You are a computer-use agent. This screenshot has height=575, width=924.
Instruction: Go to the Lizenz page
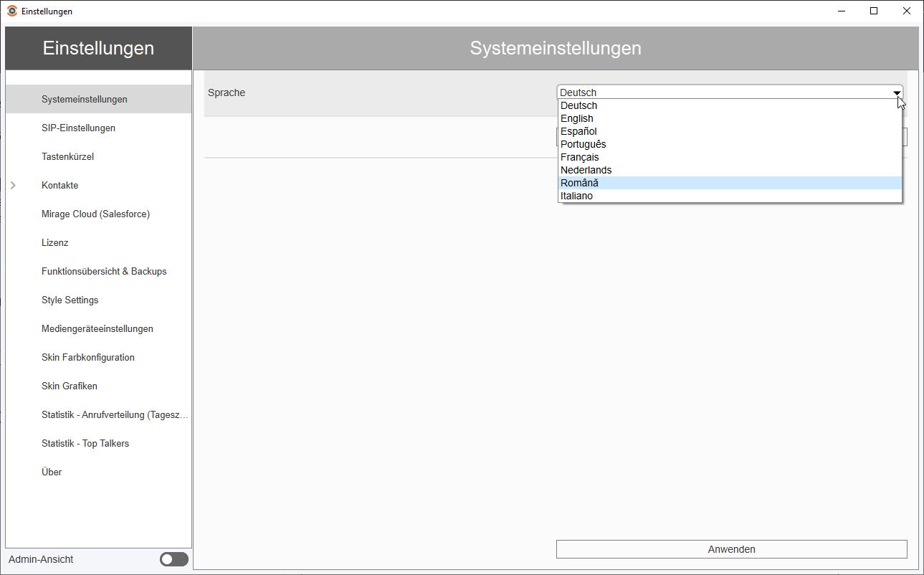coord(99,242)
